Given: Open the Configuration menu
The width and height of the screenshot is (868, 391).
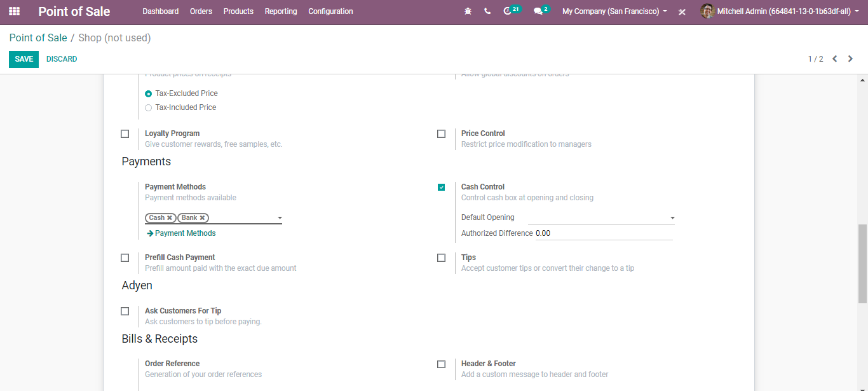Looking at the screenshot, I should pos(330,11).
